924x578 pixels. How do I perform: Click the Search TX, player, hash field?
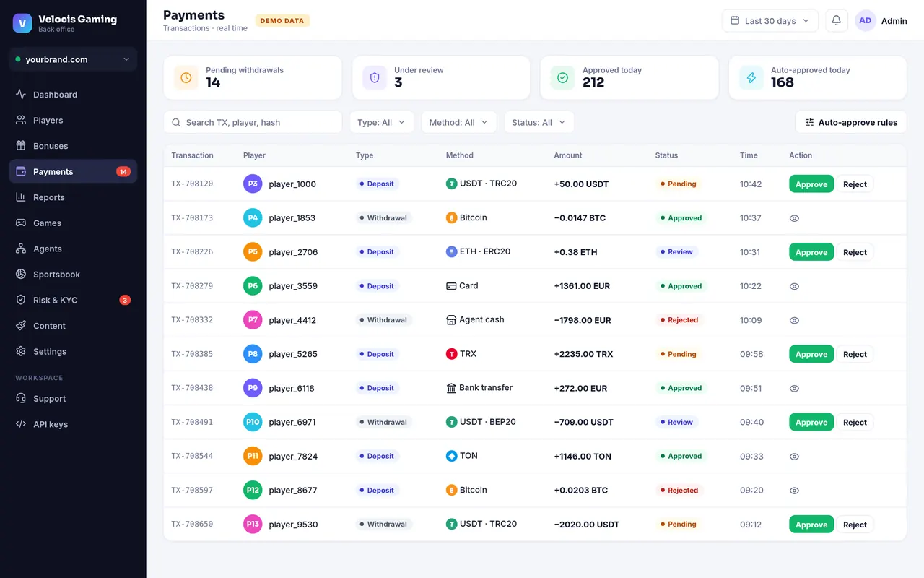pos(253,122)
